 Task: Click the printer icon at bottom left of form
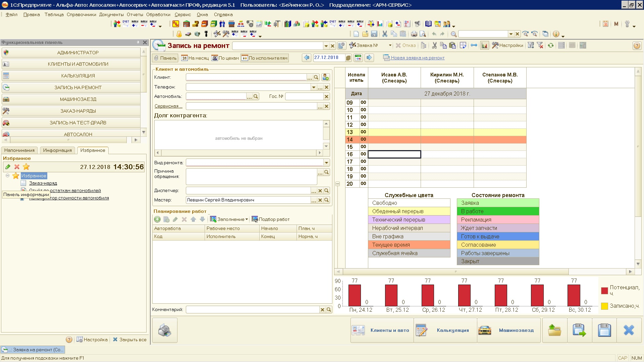pyautogui.click(x=165, y=330)
